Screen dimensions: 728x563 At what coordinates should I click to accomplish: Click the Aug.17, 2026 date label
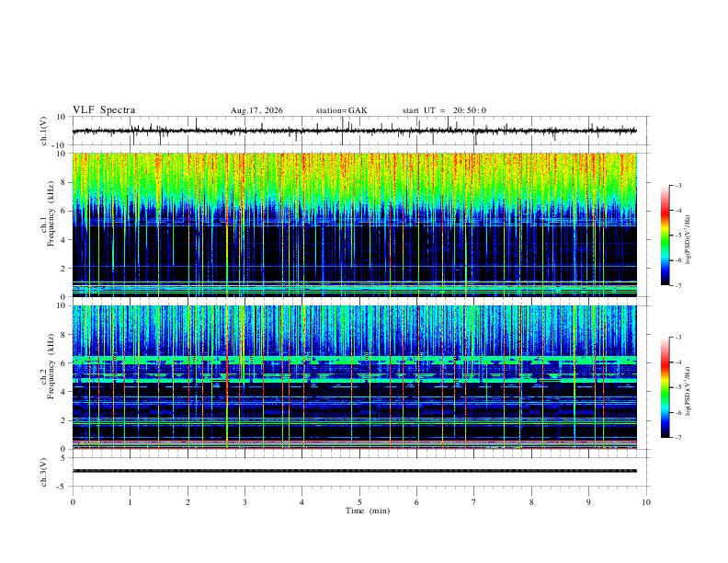coord(256,110)
